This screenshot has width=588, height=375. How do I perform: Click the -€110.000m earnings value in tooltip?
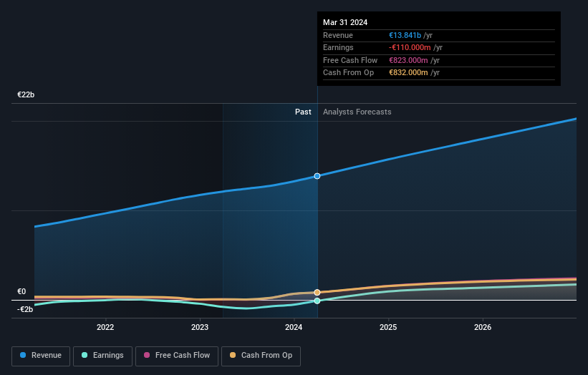click(410, 47)
